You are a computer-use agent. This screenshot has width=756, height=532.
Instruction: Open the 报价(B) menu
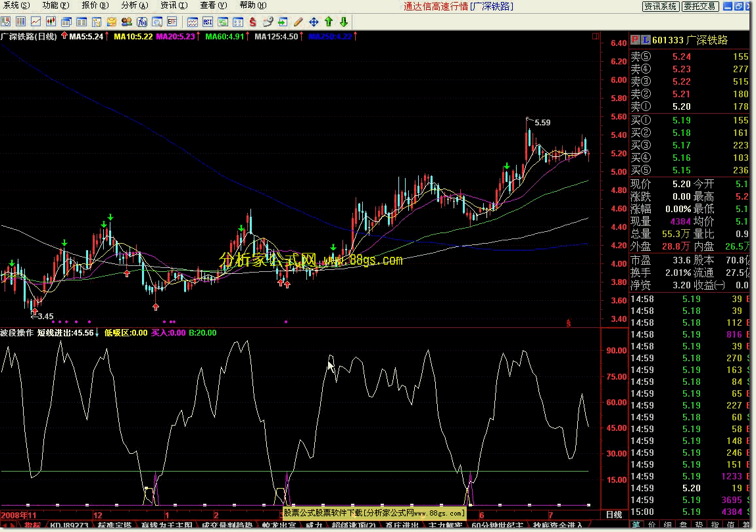coord(95,5)
